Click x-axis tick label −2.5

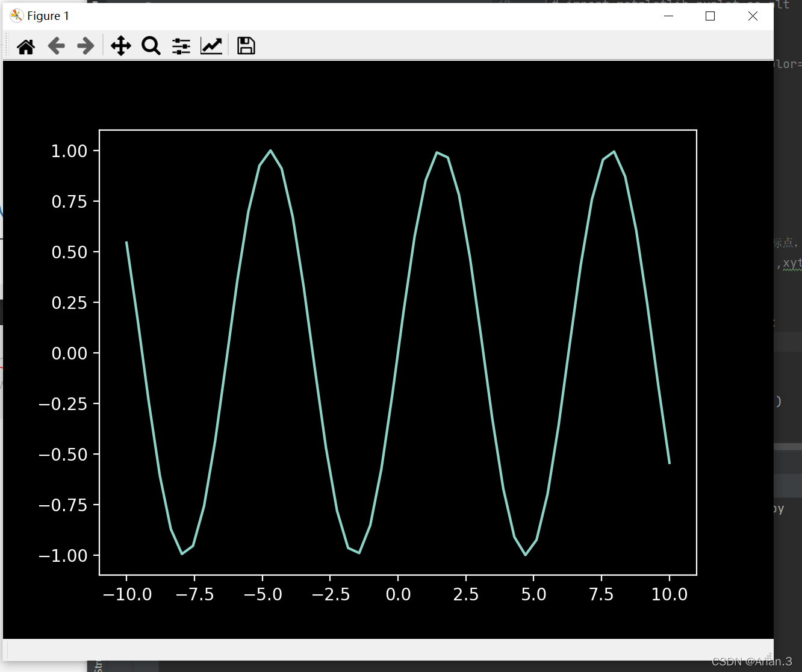(331, 595)
